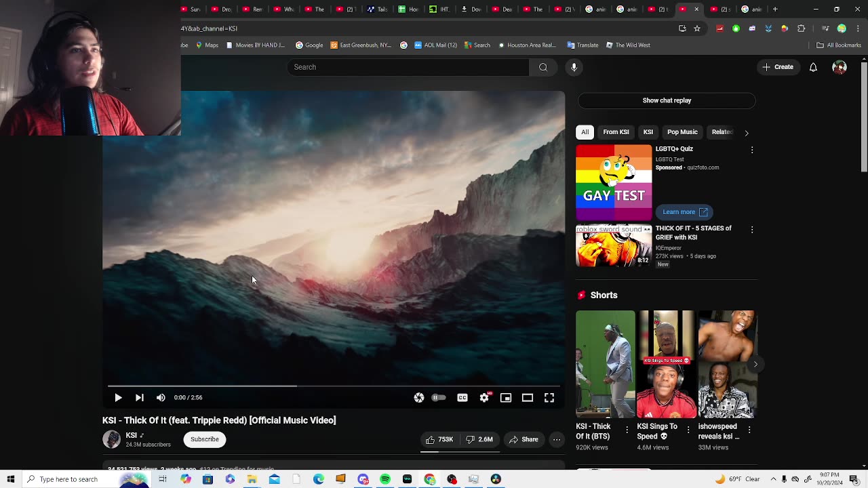The image size is (868, 488).
Task: Open the Create menu
Action: coord(778,67)
